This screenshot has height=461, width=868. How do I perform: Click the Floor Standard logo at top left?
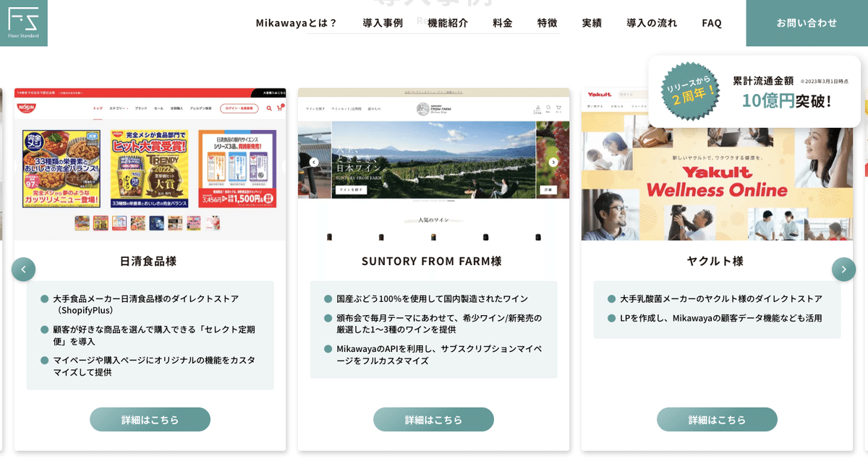[x=23, y=23]
